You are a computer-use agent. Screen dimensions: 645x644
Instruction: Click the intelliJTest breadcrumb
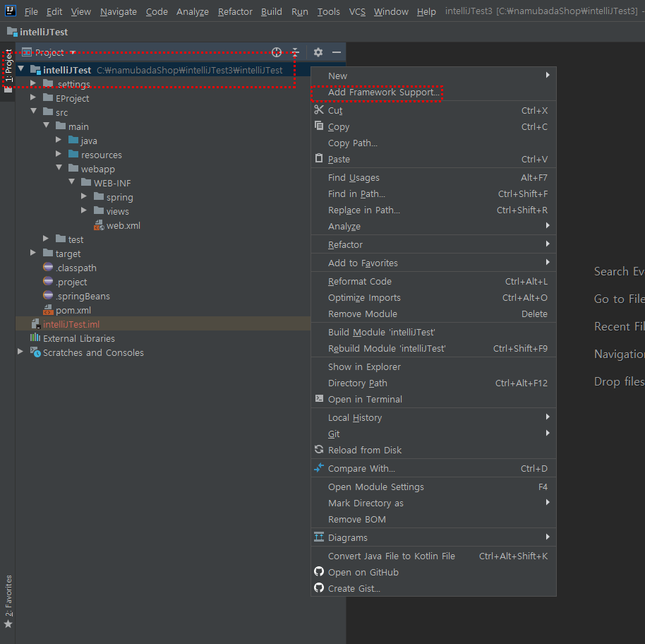[37, 32]
